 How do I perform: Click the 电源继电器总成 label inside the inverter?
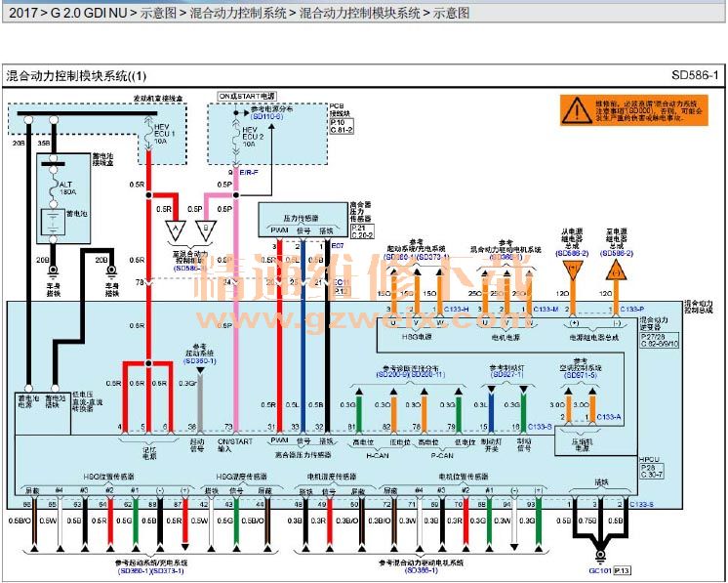pos(594,338)
